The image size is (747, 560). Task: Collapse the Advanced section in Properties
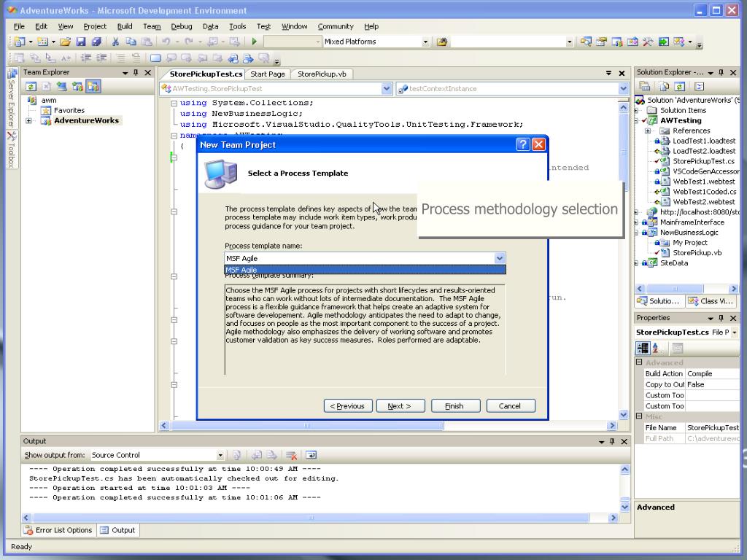(x=639, y=362)
